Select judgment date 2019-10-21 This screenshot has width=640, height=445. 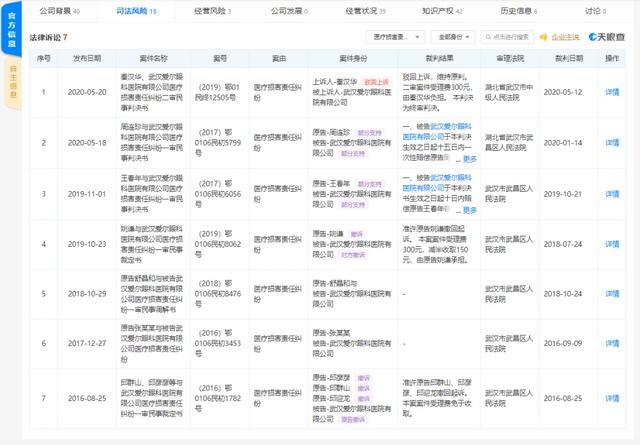(x=563, y=194)
